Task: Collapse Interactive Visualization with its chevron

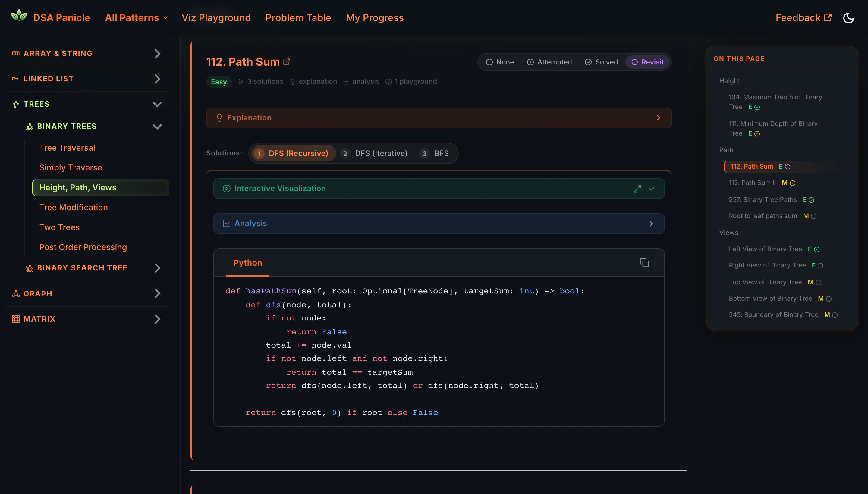Action: coord(651,189)
